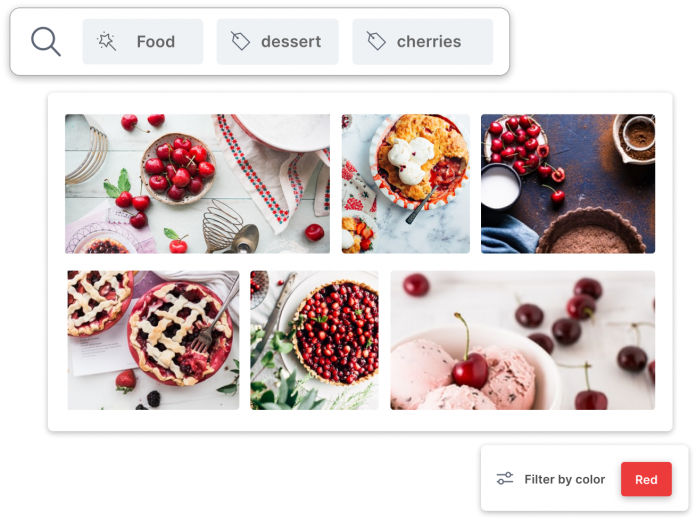Open the bowl of cherries photo
696x519 pixels.
198,184
